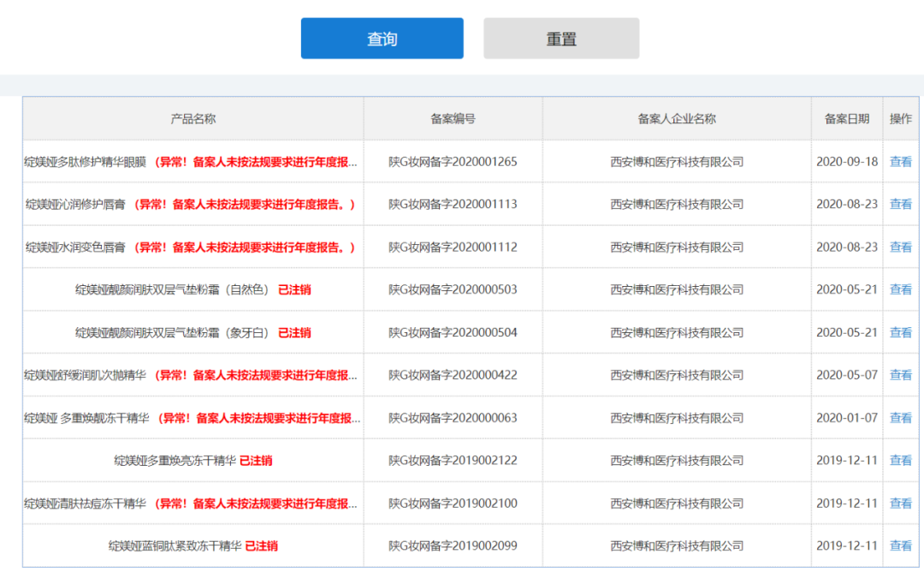Click record number 陕G妆网备字2020001112
This screenshot has height=572, width=924.
click(x=453, y=247)
